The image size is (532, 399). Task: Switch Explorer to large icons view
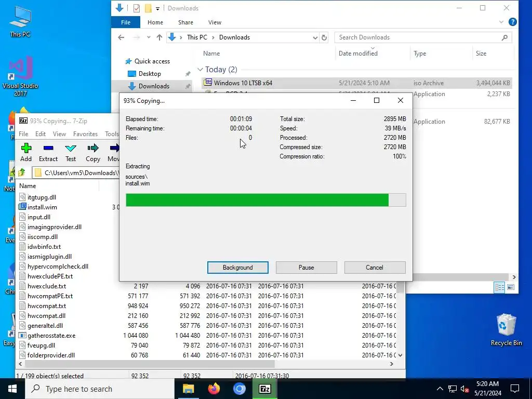point(510,287)
